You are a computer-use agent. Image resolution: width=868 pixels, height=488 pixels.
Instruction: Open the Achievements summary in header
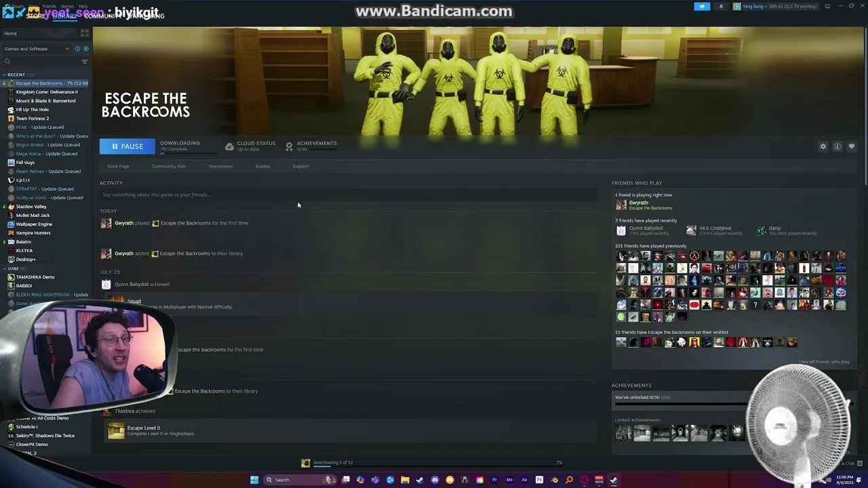tap(311, 146)
